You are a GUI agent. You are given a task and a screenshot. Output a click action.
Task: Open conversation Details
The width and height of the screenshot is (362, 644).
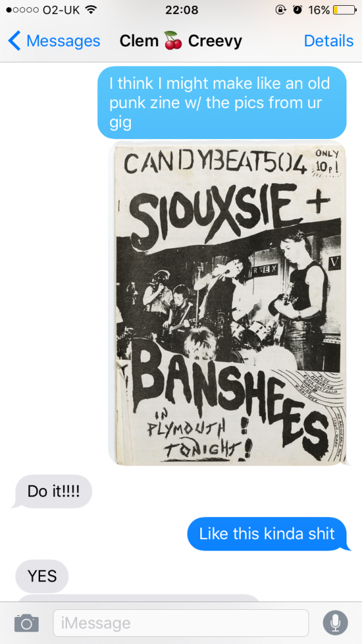(329, 41)
